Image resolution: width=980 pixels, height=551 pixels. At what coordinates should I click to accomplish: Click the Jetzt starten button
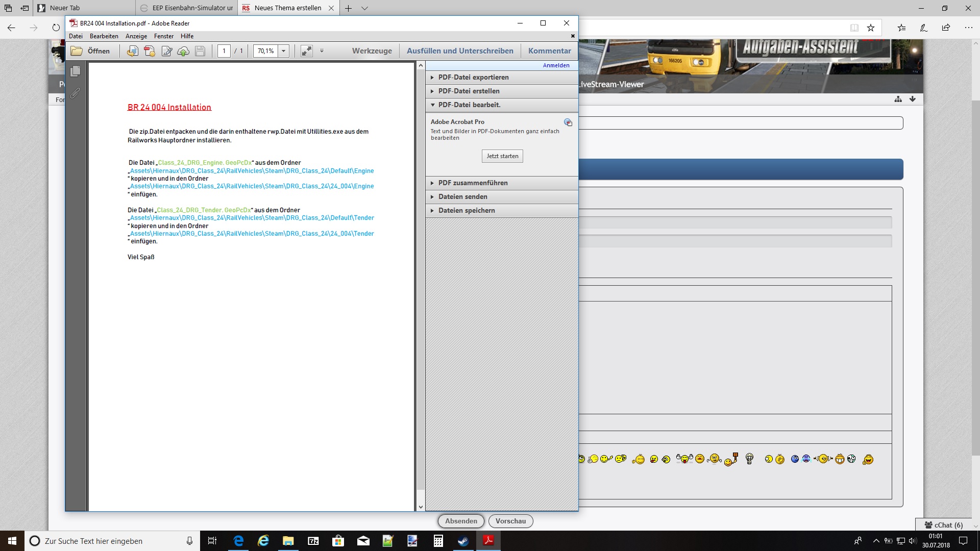(x=502, y=156)
